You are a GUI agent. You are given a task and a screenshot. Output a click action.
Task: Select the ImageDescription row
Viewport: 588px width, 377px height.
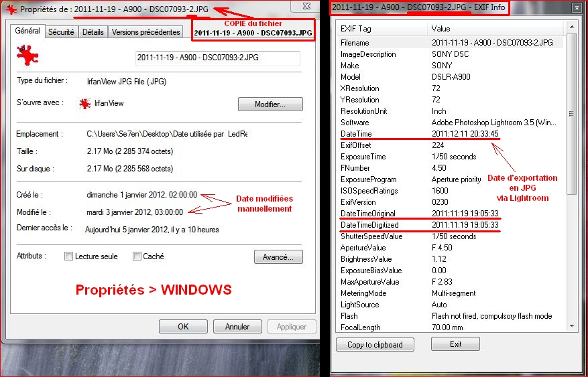[450, 54]
